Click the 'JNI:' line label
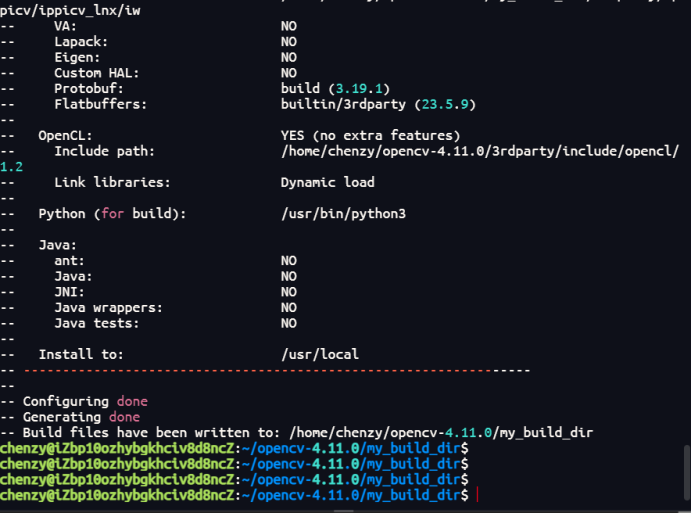The width and height of the screenshot is (692, 513). (x=69, y=292)
